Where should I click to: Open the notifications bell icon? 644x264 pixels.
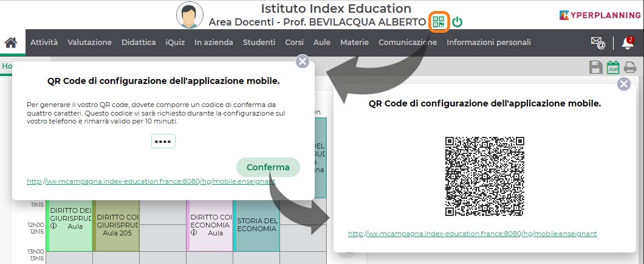click(x=628, y=43)
